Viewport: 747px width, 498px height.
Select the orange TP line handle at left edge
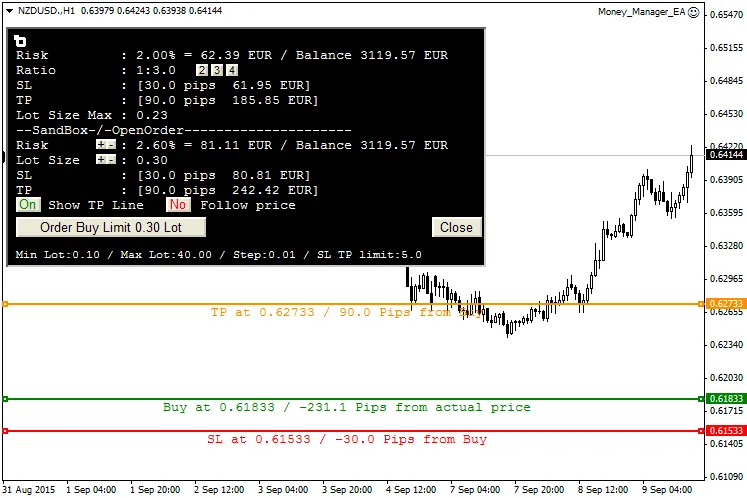pyautogui.click(x=5, y=303)
